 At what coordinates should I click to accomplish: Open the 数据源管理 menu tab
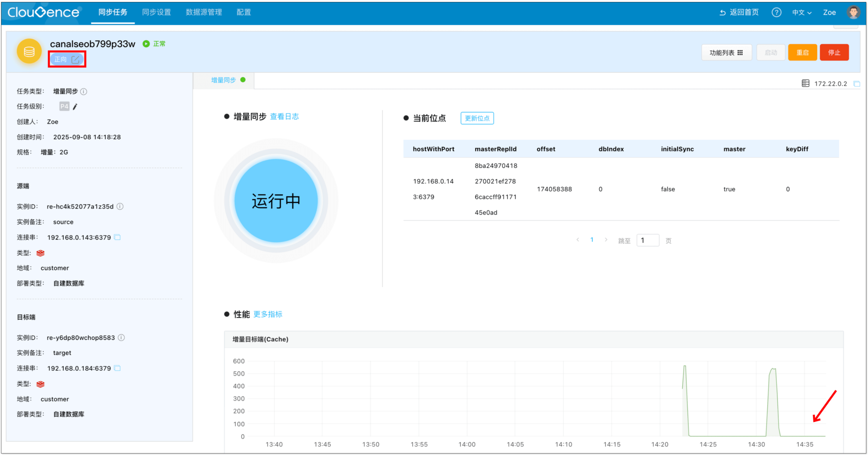tap(204, 12)
